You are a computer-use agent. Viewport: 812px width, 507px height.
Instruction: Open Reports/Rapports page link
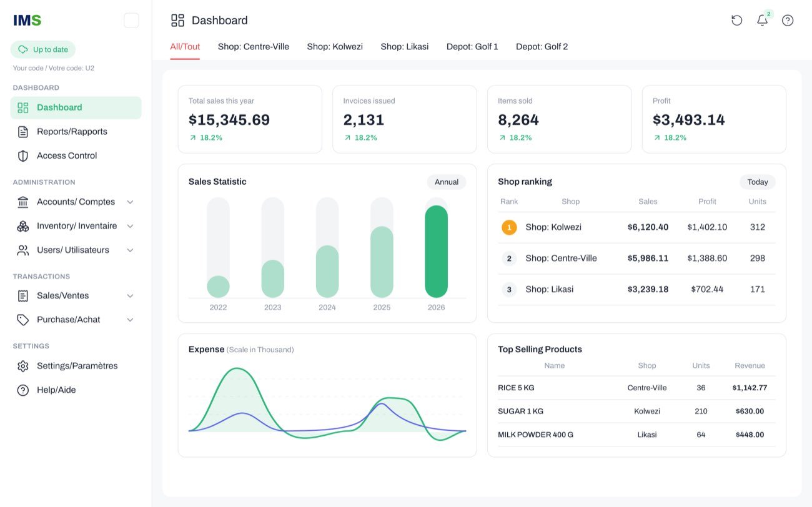pos(76,132)
